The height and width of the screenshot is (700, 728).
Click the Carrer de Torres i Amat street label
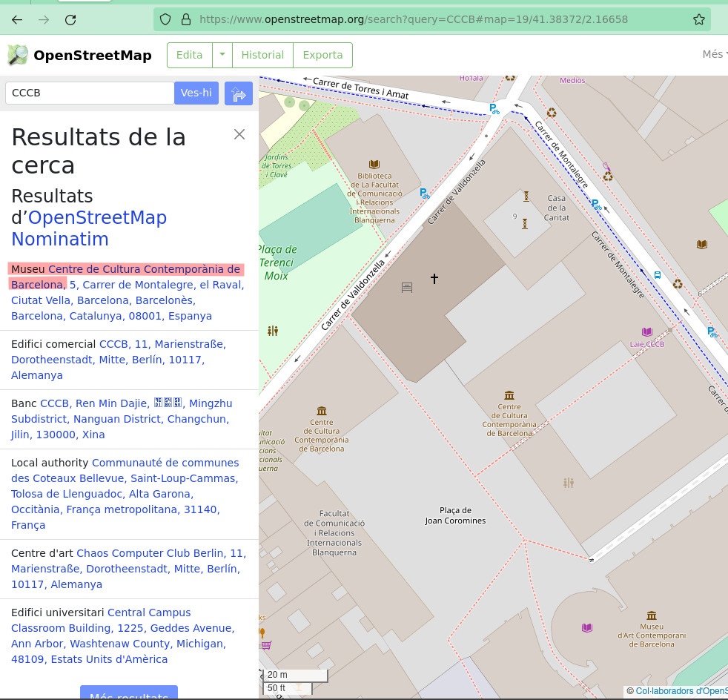tap(361, 87)
